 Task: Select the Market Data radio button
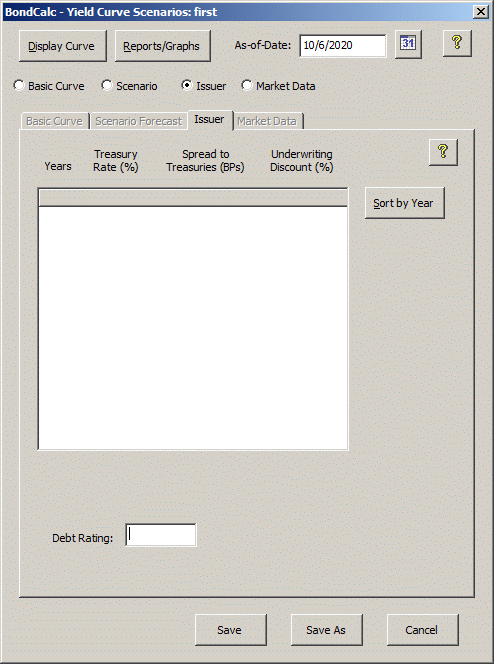click(x=247, y=86)
